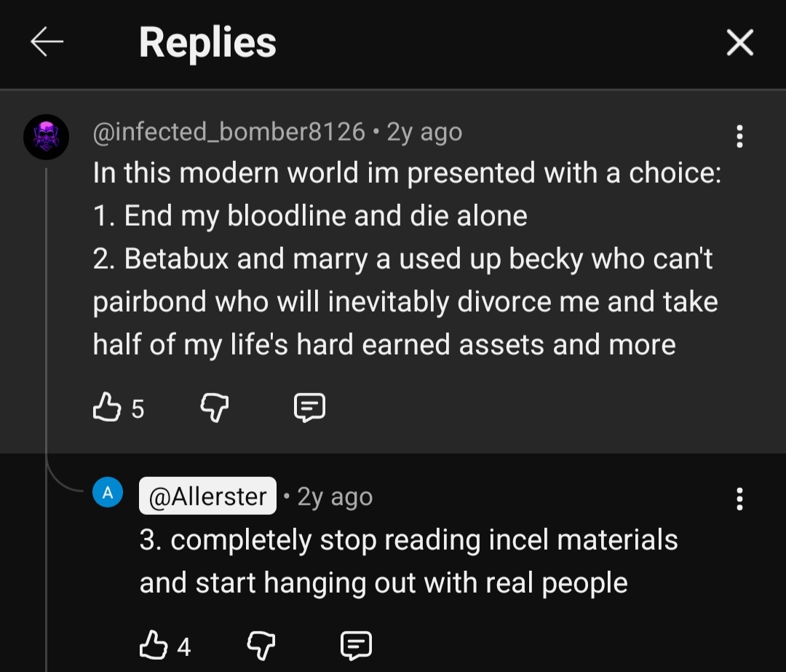Like Allerster's reply
Viewport: 786px width, 672px height.
tap(154, 645)
